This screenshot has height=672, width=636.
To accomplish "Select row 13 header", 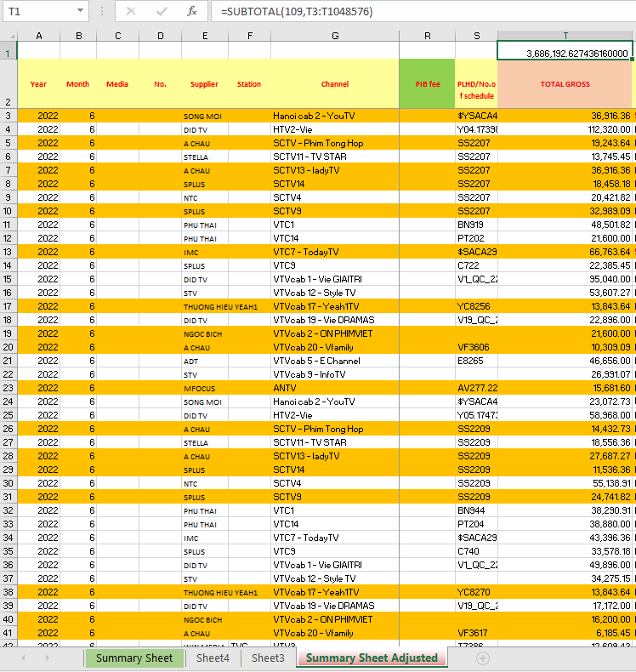I will (9, 252).
